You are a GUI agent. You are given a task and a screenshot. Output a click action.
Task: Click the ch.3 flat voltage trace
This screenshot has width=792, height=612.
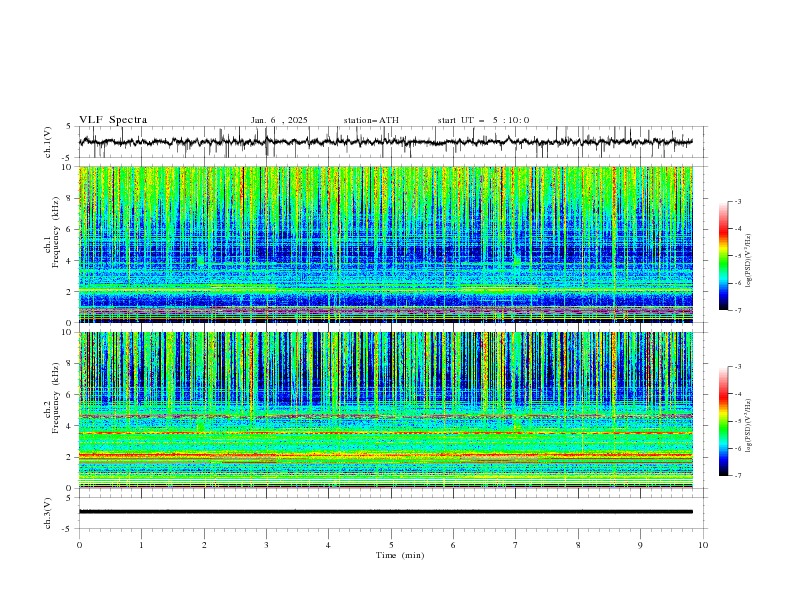386,512
